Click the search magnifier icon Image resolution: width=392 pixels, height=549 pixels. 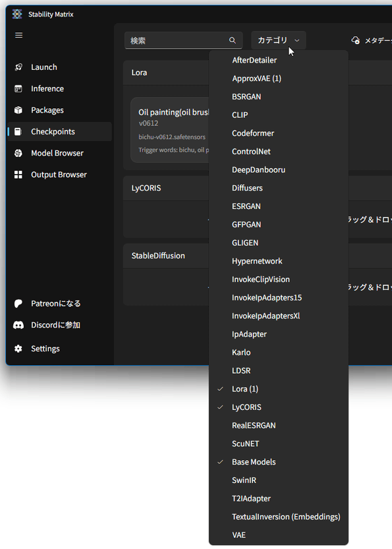click(233, 40)
